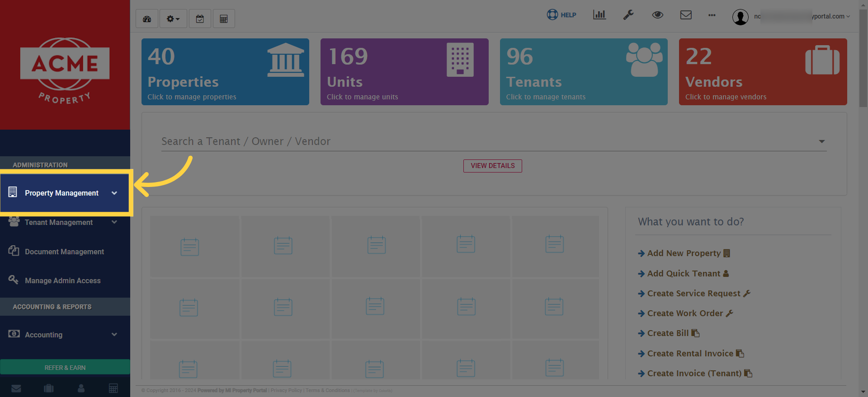Expand the Property Management menu
Image resolution: width=868 pixels, height=397 pixels.
65,193
